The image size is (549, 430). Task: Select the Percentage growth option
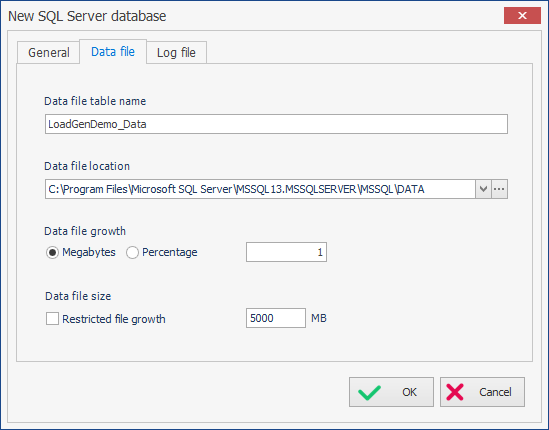click(132, 252)
